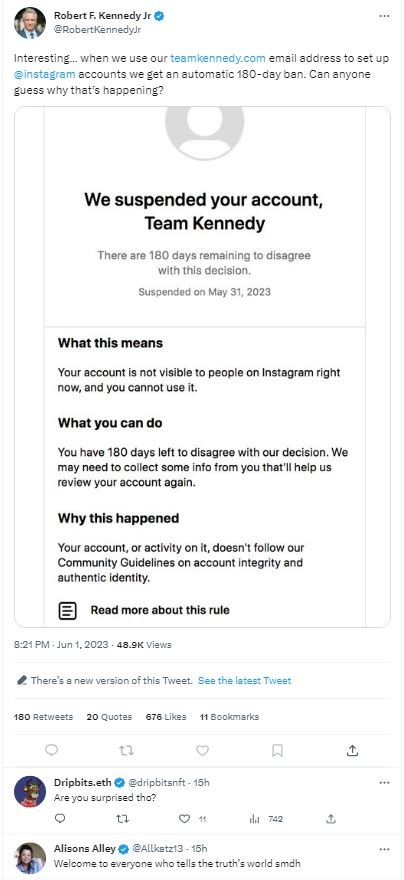The height and width of the screenshot is (880, 404).
Task: Retweet the main Kennedy tweet
Action: click(127, 750)
